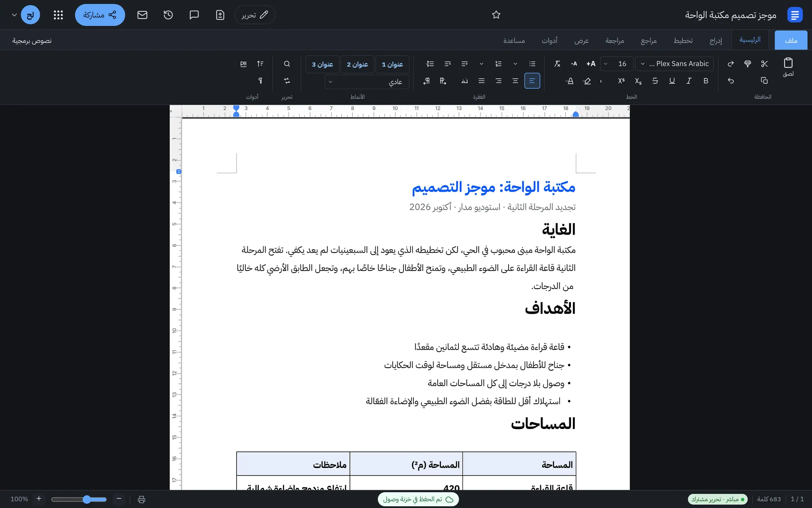Open the font size 16 dropdown
This screenshot has height=508, width=812.
(617, 64)
